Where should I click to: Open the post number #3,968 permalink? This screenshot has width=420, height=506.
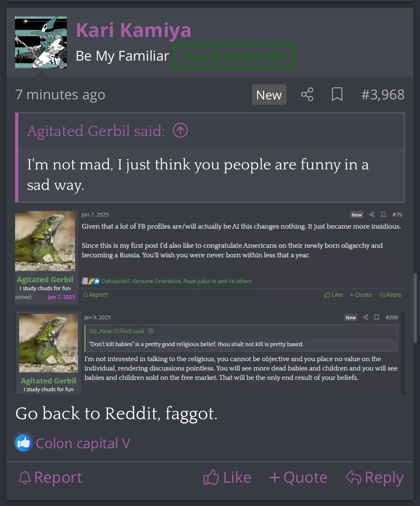[x=383, y=95]
